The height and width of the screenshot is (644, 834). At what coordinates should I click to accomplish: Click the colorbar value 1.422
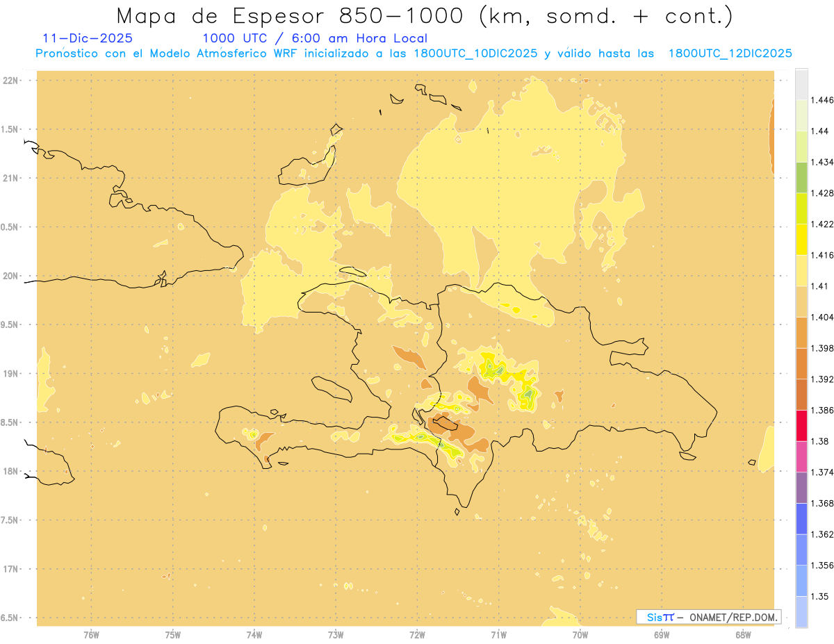(x=824, y=224)
